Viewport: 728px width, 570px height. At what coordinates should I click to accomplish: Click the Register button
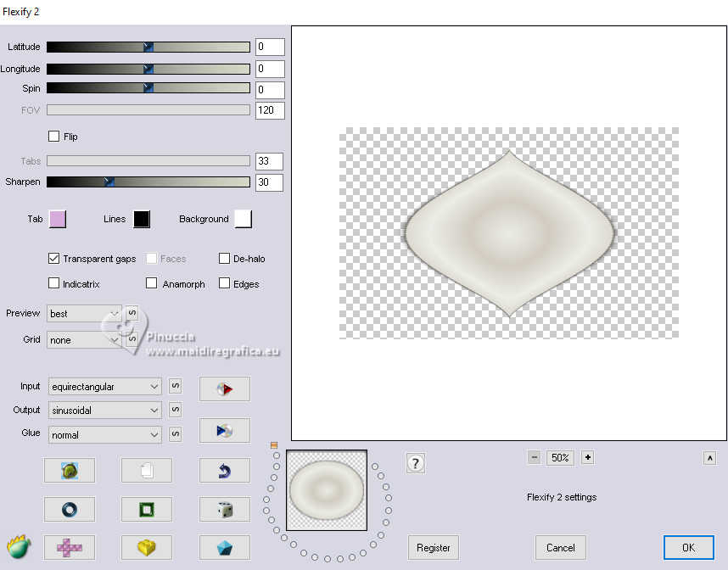(434, 548)
